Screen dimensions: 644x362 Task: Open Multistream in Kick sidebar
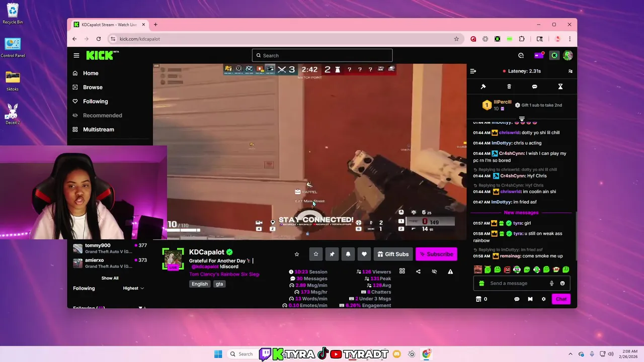coord(93,129)
